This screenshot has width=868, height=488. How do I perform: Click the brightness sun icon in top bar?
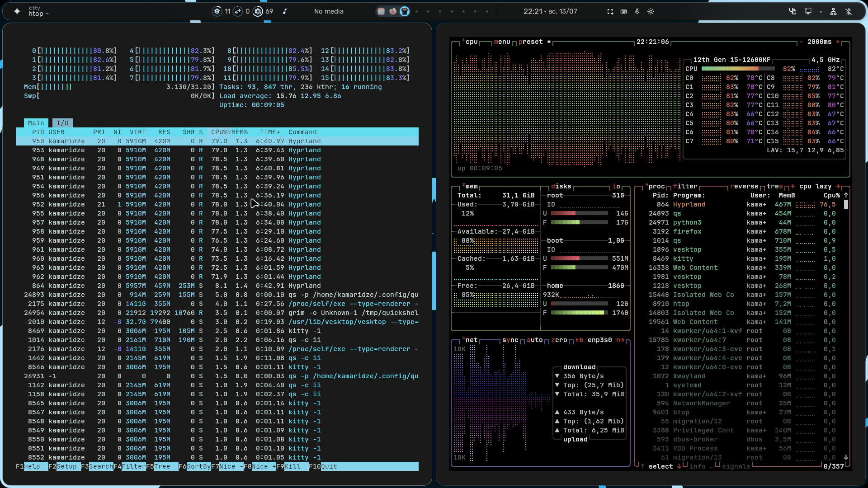pyautogui.click(x=651, y=11)
